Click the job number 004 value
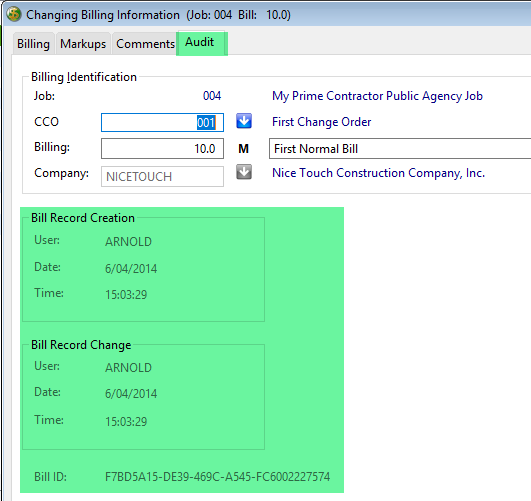This screenshot has width=531, height=501. pyautogui.click(x=212, y=96)
